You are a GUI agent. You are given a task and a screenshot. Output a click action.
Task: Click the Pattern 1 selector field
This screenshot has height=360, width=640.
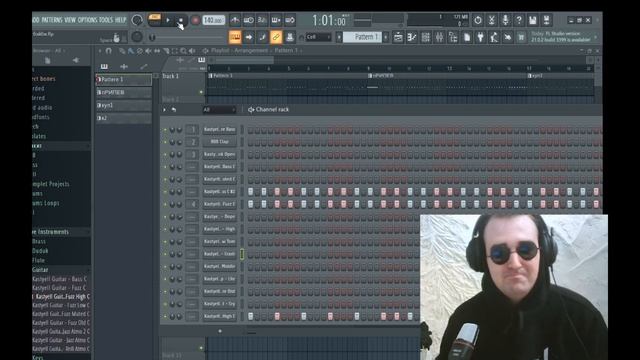[x=362, y=37]
